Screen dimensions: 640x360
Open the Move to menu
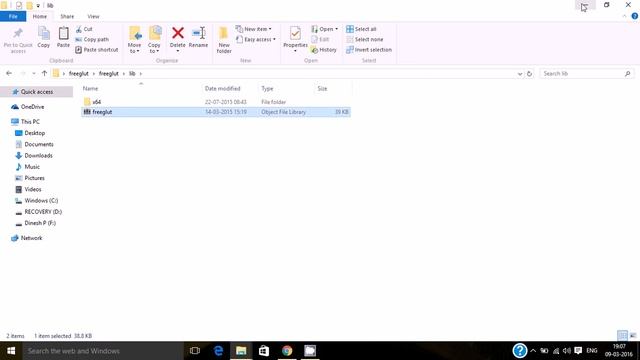[x=134, y=40]
